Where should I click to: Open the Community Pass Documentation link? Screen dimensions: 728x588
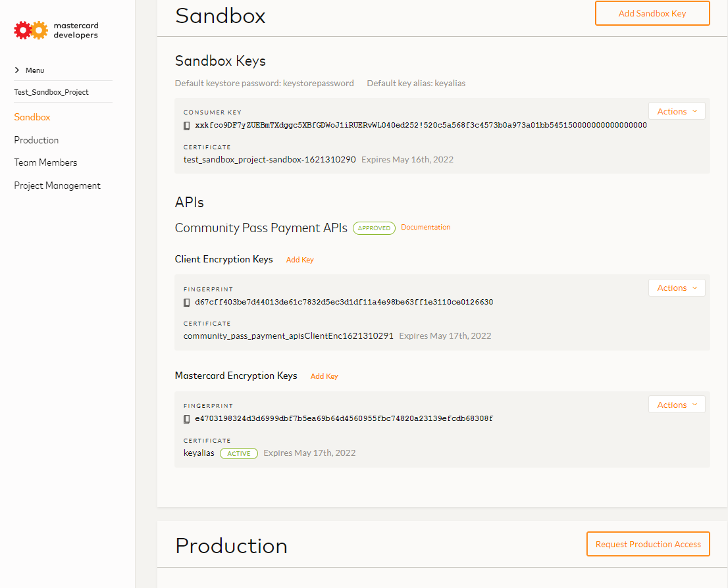pyautogui.click(x=425, y=228)
